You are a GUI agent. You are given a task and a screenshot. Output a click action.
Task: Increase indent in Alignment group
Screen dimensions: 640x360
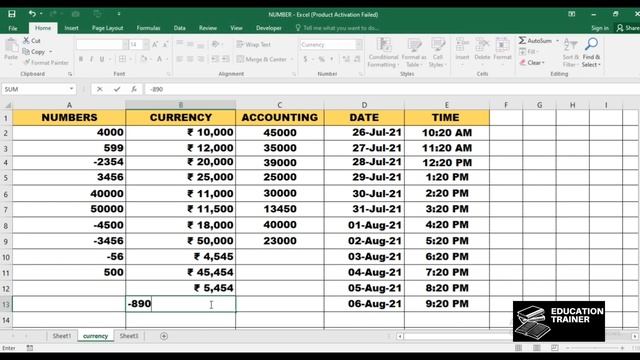[226, 59]
